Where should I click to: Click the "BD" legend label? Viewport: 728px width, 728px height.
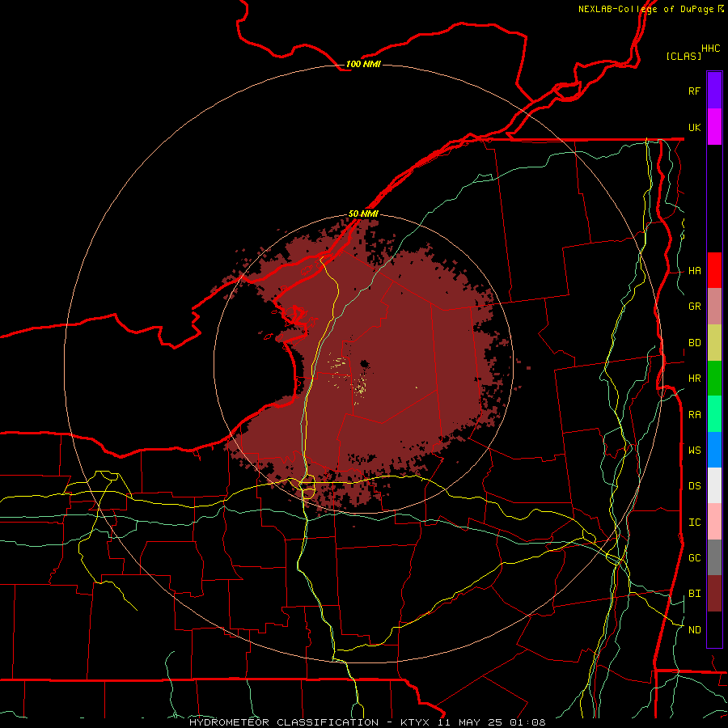(x=694, y=343)
